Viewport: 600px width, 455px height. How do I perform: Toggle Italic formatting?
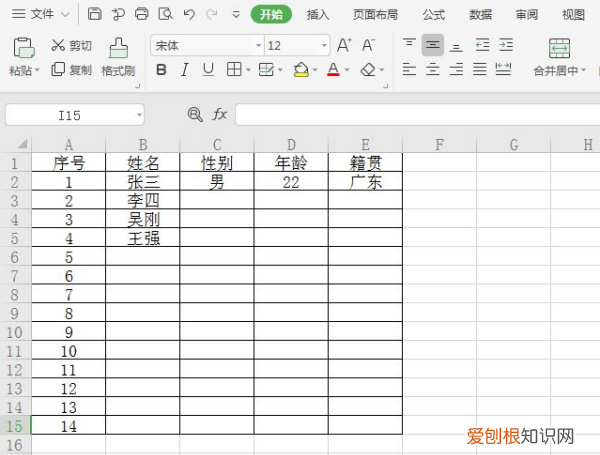click(185, 70)
